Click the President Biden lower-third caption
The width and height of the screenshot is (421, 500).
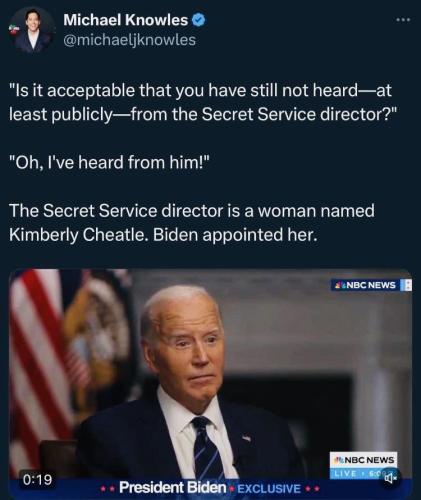pos(173,488)
